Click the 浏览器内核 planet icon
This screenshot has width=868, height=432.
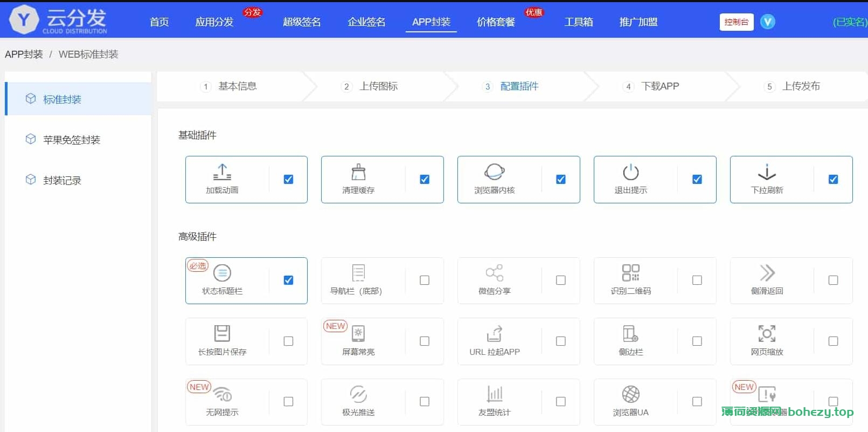pyautogui.click(x=495, y=172)
